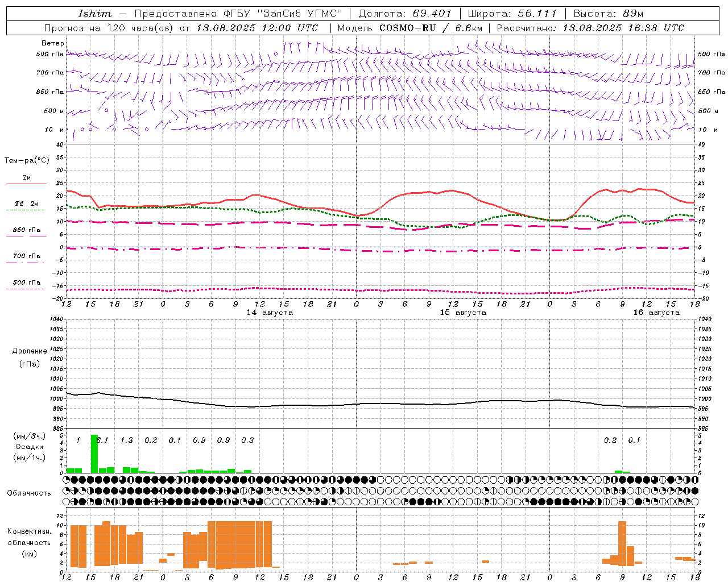
Task: Click the 1040 value on the pressure axis
Action: (55, 319)
